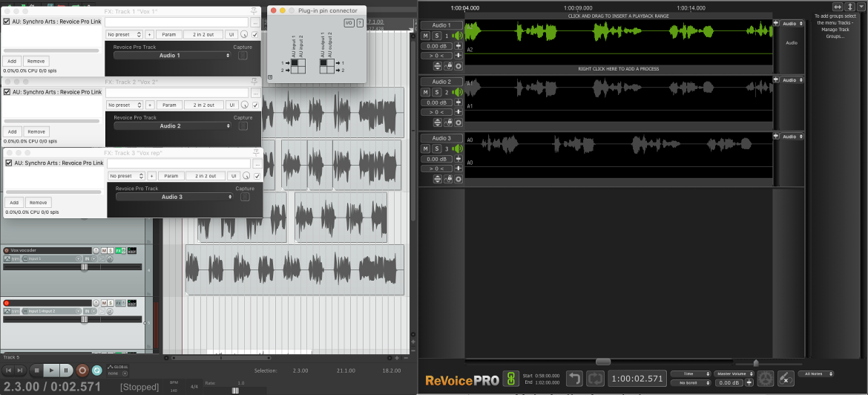Solo the Audio 3 track in ReVoice Pro
Screen dimensions: 868x395
click(436, 148)
